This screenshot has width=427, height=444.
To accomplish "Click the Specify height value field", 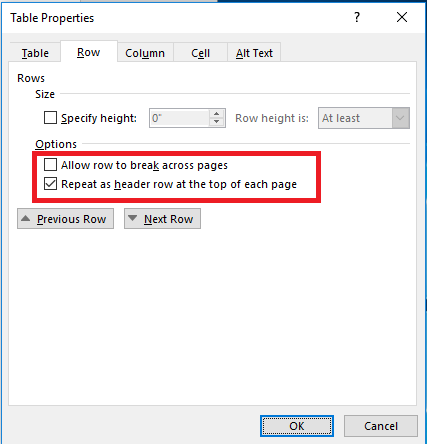I will (179, 118).
